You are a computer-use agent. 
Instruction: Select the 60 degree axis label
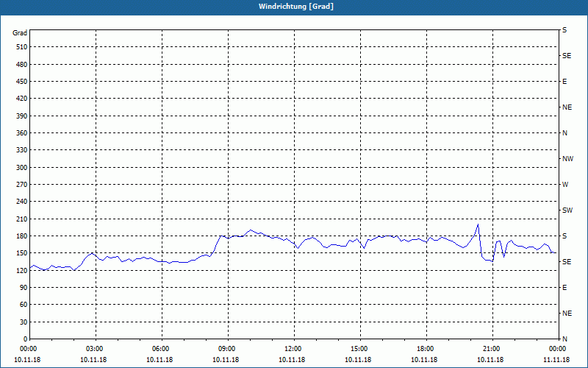[24, 305]
